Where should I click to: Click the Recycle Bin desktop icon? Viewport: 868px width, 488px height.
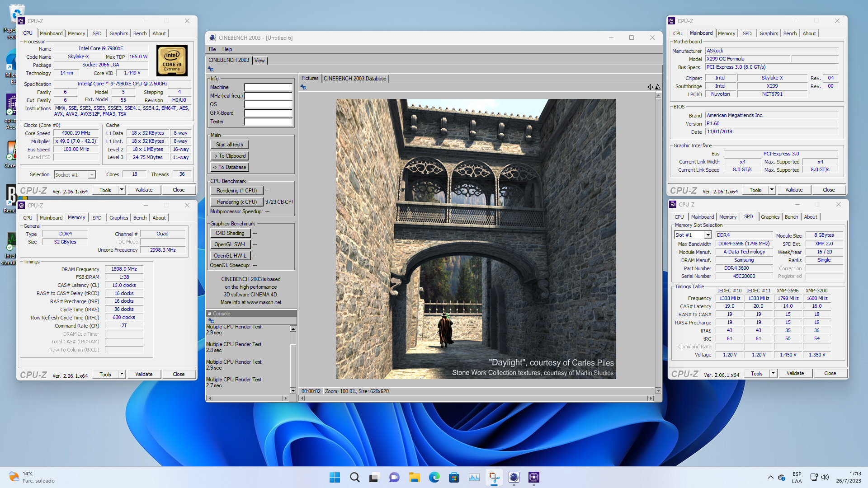point(16,14)
